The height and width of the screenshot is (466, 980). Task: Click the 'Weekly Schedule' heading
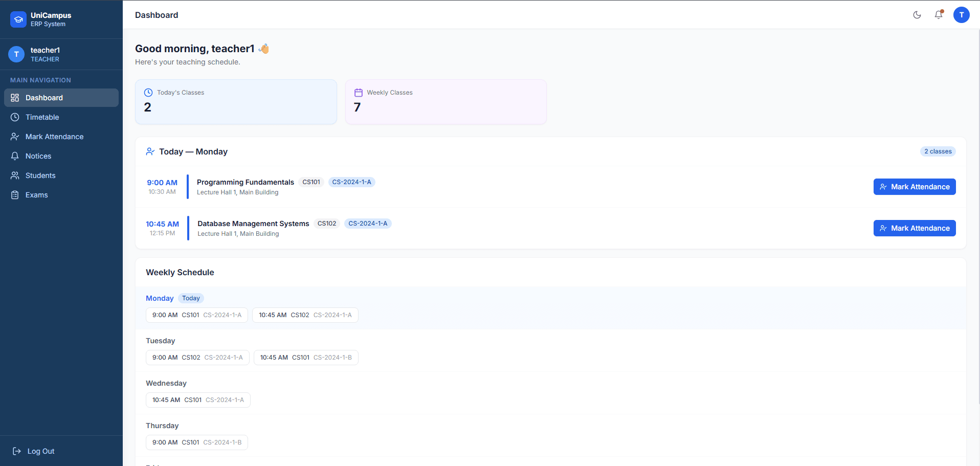click(180, 272)
